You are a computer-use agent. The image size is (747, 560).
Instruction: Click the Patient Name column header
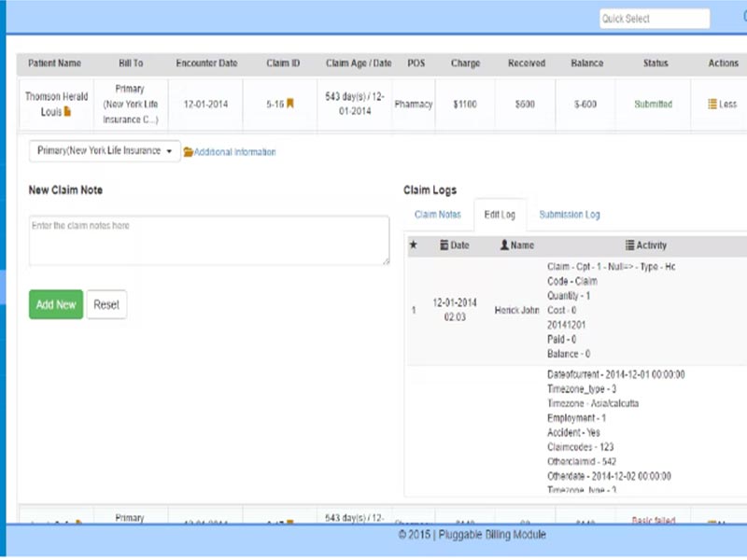click(54, 63)
